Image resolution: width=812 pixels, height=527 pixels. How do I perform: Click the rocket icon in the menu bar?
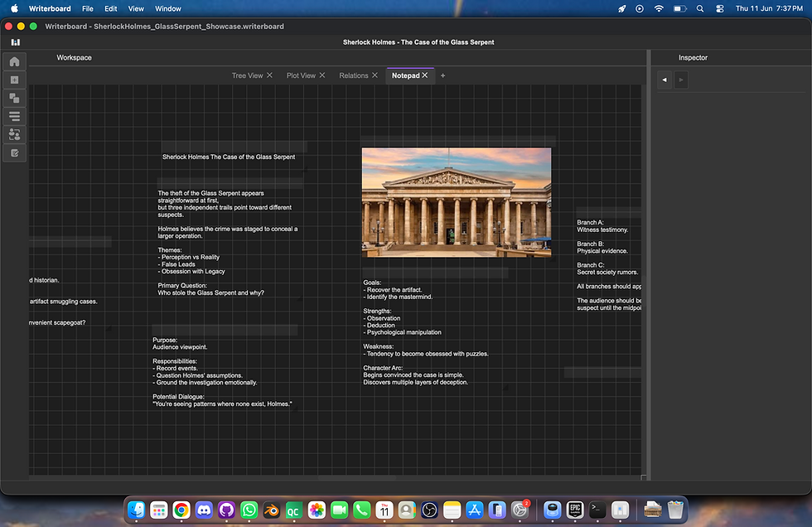[x=622, y=8]
